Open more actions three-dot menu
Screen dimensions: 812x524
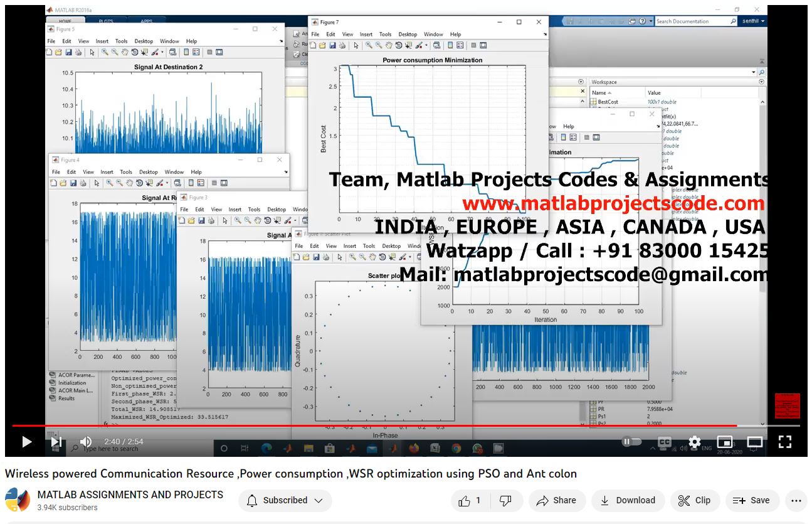tap(796, 500)
